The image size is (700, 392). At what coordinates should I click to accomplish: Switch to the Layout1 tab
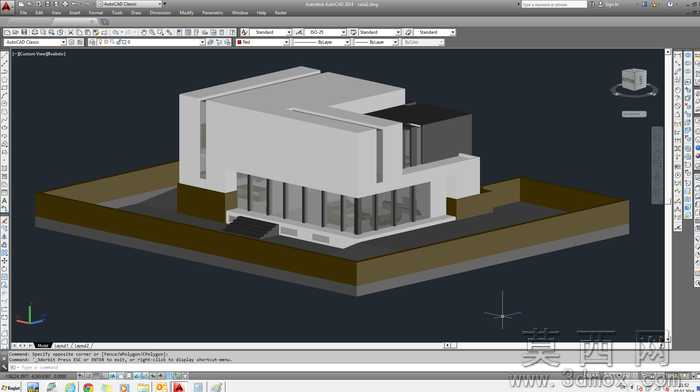[61, 346]
